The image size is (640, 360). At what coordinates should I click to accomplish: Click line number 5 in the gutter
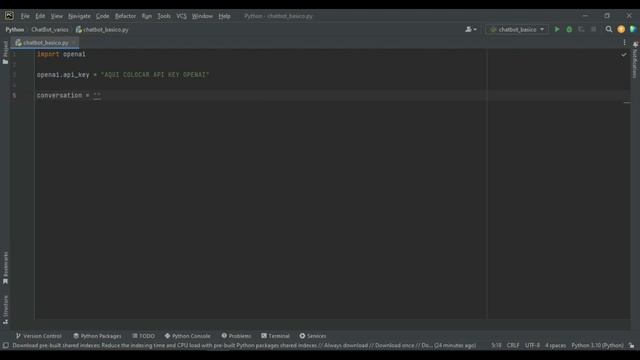pos(14,96)
